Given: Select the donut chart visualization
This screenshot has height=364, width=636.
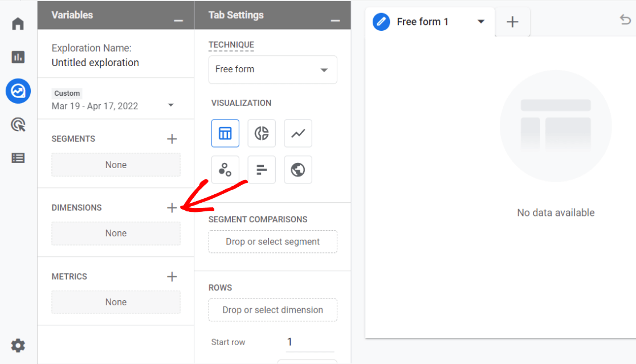Looking at the screenshot, I should [x=262, y=133].
